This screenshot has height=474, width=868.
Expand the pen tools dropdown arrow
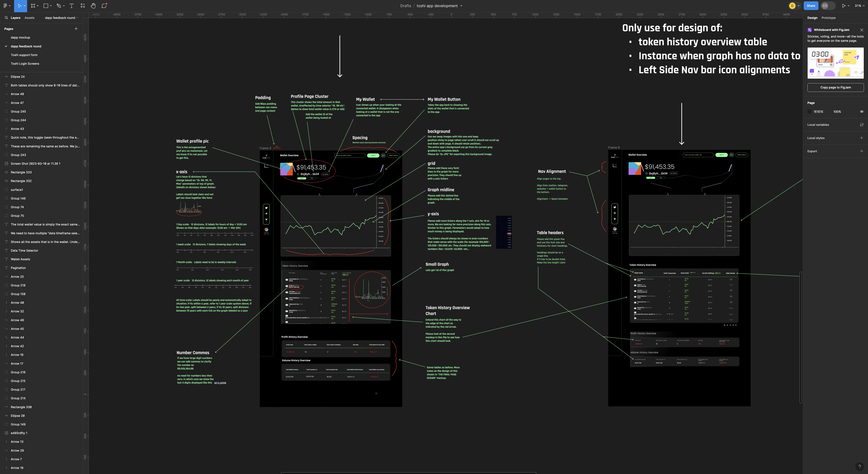pos(64,6)
